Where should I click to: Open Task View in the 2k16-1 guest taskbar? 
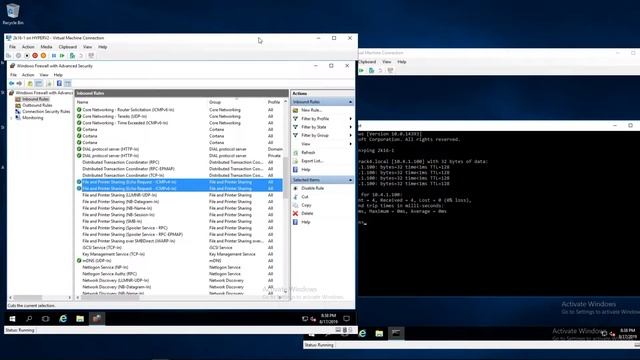(45, 318)
